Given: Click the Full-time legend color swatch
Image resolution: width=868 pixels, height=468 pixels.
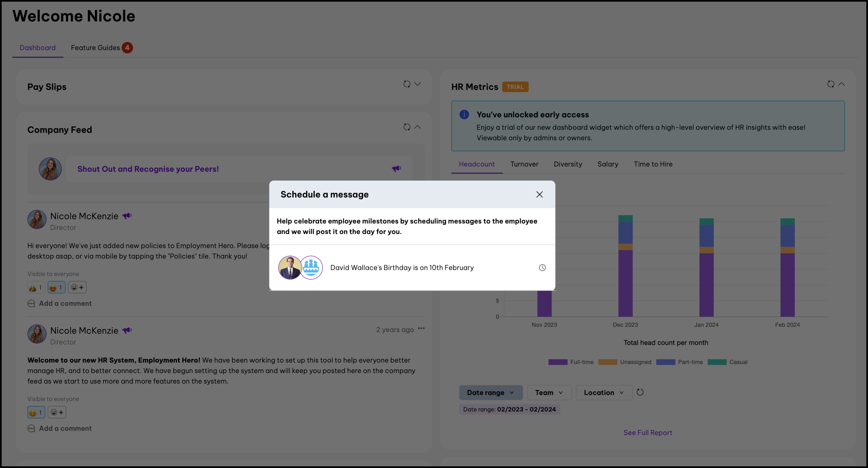Looking at the screenshot, I should (x=558, y=362).
